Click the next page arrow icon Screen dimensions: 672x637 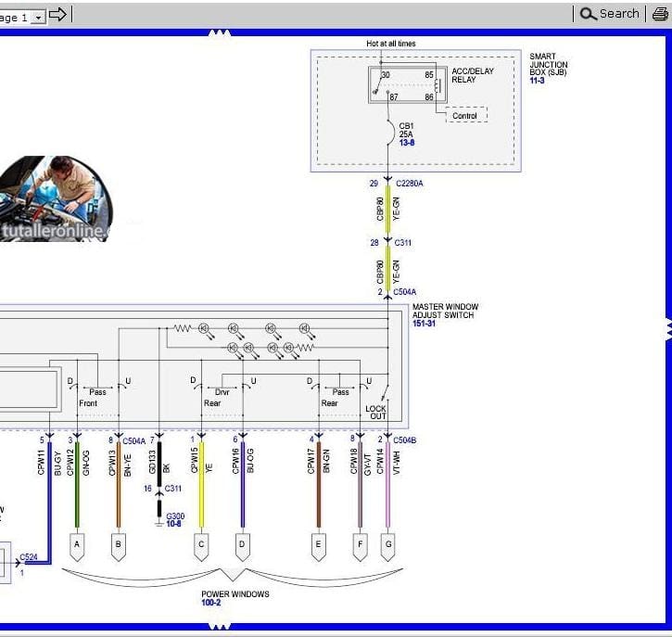(57, 15)
